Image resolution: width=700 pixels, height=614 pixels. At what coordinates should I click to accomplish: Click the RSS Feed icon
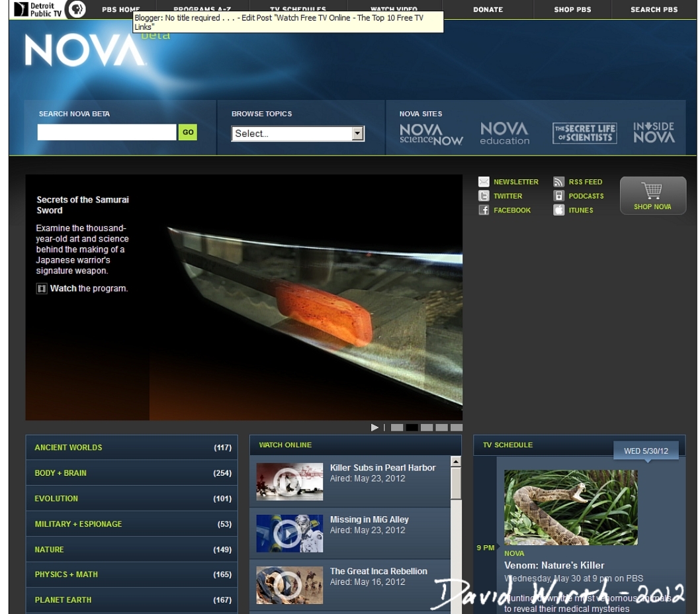tap(559, 182)
